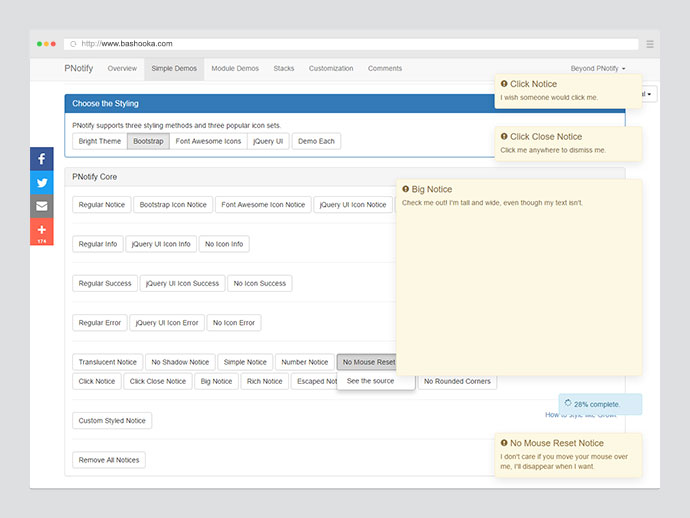Click the 28% complete progress notice
Screen dimensions: 690x518
click(600, 404)
